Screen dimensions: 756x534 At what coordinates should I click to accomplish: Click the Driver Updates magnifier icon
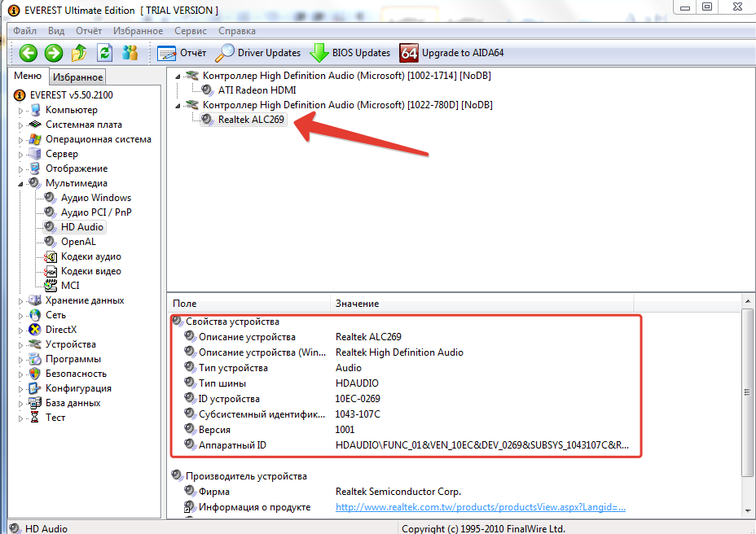(223, 53)
